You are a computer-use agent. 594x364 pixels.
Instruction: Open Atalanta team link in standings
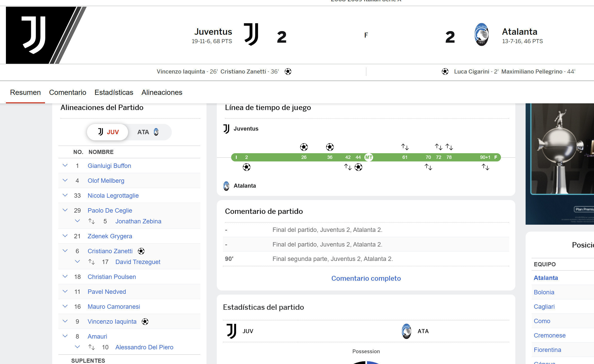coord(546,278)
